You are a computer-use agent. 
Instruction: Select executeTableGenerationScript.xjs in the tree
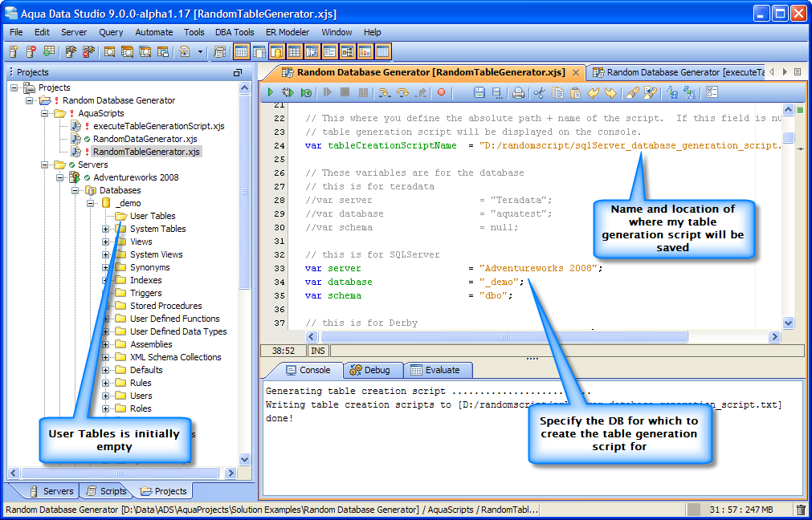(x=158, y=126)
